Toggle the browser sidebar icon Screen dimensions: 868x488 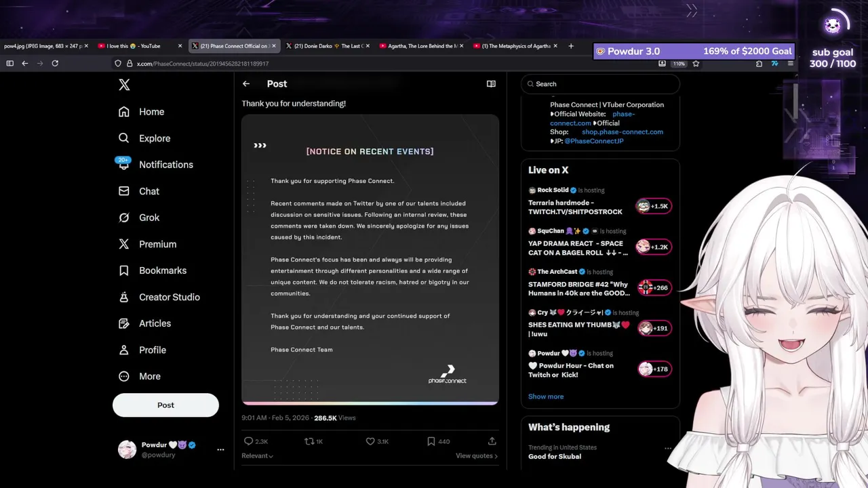coord(9,63)
